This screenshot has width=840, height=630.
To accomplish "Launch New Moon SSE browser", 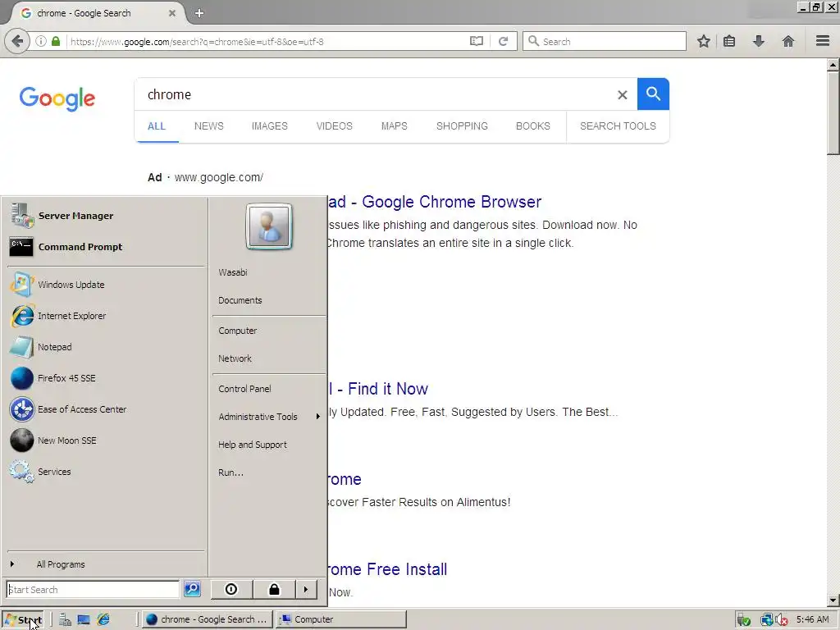I will (106, 441).
